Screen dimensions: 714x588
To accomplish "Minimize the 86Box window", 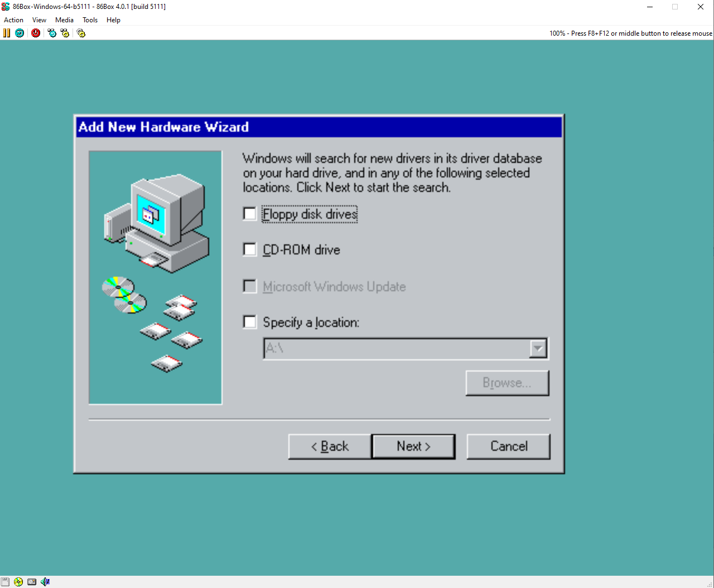I will click(650, 7).
